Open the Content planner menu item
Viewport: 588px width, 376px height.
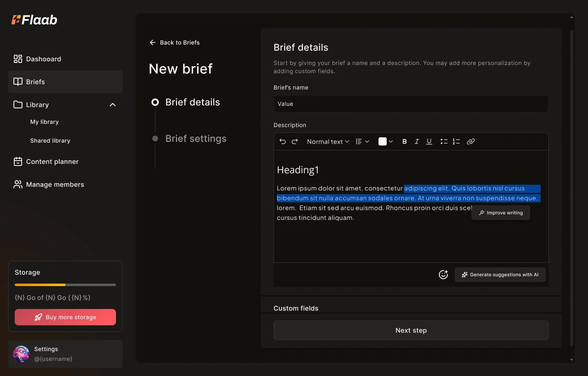click(x=52, y=161)
